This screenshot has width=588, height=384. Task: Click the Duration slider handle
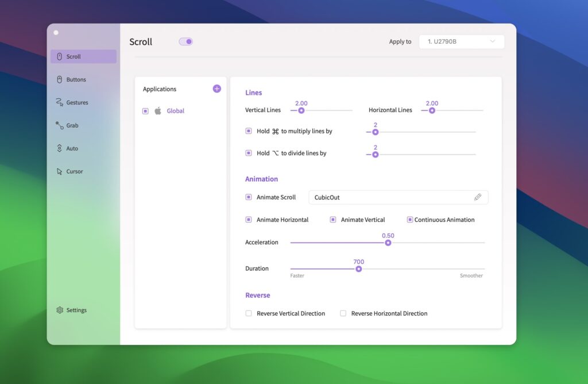point(359,269)
